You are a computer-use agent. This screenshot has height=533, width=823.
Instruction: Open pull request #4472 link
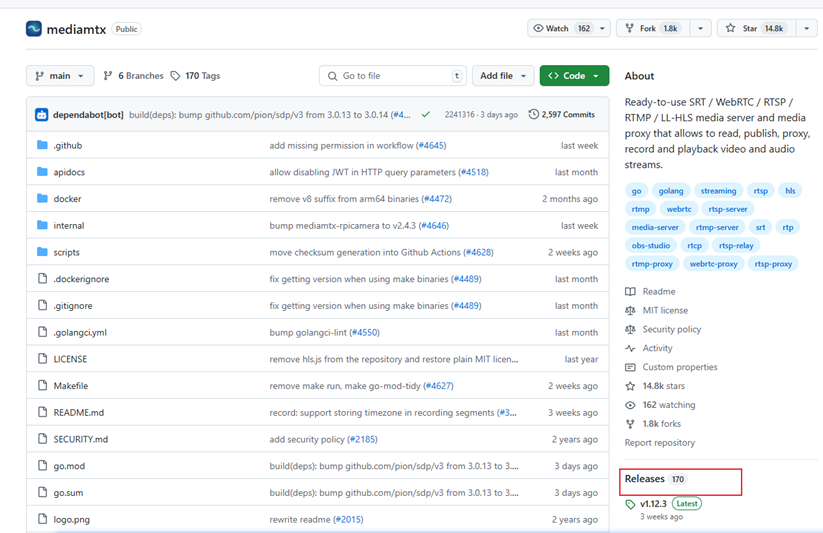437,198
